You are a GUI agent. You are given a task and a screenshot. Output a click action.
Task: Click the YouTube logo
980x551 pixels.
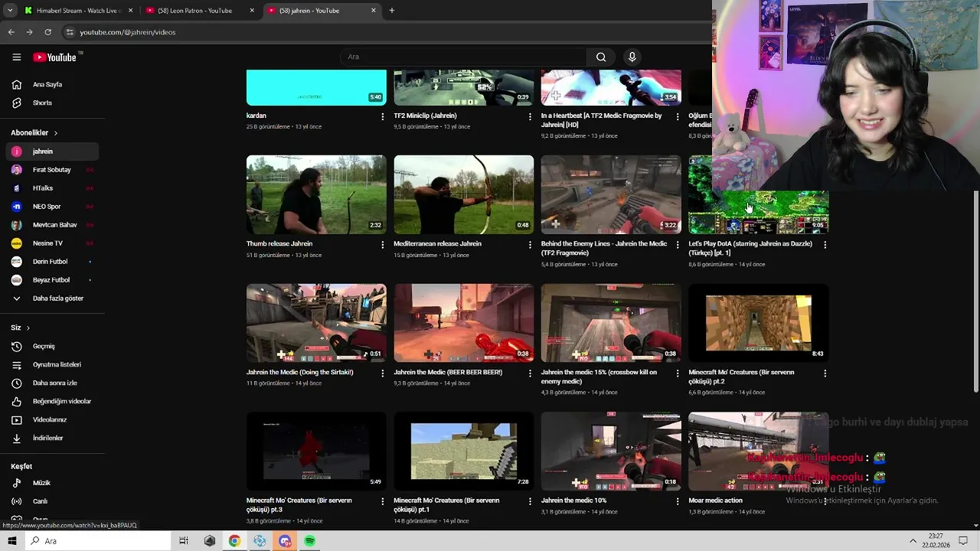click(54, 57)
